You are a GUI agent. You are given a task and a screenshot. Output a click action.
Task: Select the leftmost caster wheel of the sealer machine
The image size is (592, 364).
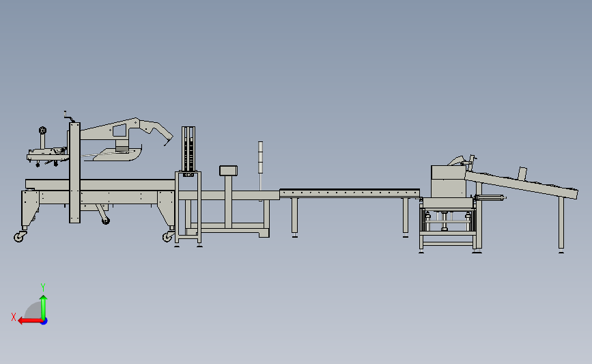click(x=19, y=237)
